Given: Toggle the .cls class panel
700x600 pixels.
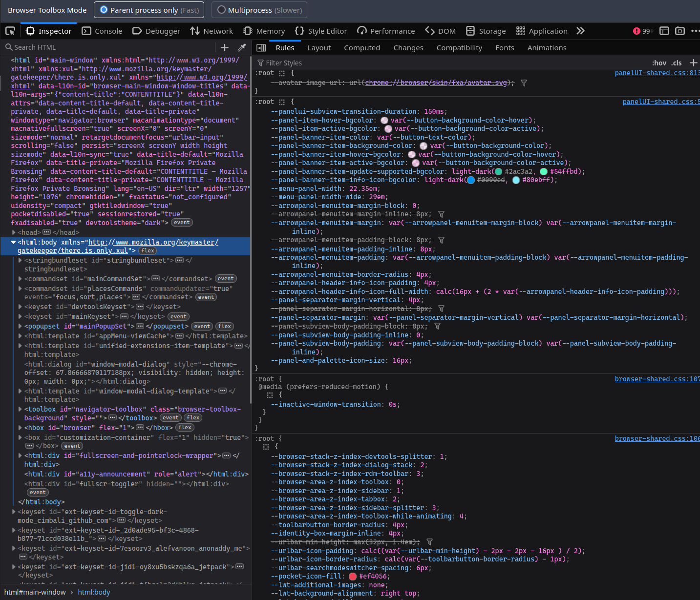Looking at the screenshot, I should [676, 62].
